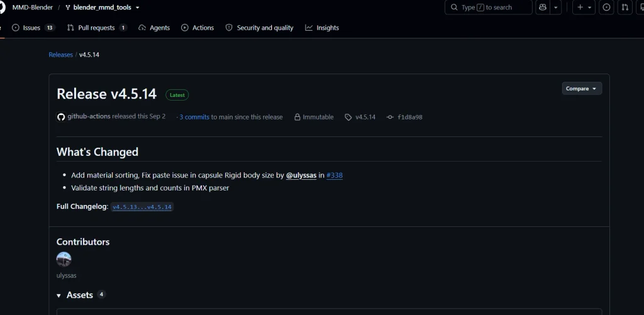Switch to Security and quality tab
The image size is (644, 315).
(259, 28)
